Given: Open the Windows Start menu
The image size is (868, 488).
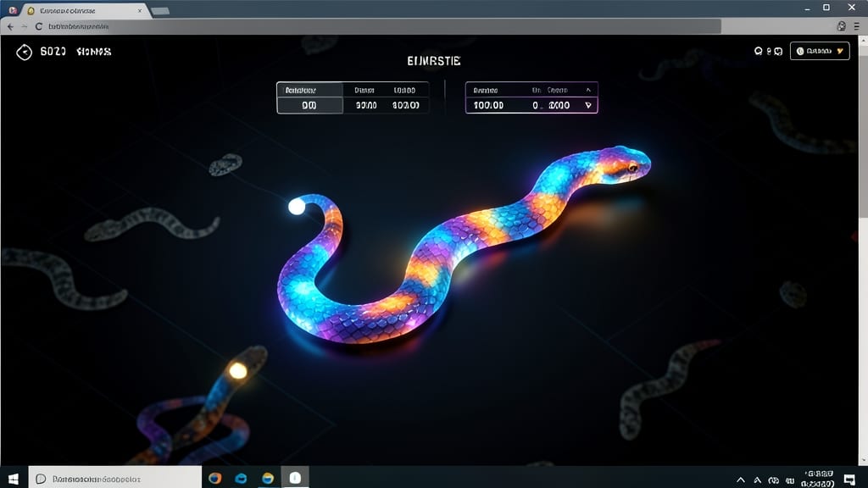Looking at the screenshot, I should (14, 479).
